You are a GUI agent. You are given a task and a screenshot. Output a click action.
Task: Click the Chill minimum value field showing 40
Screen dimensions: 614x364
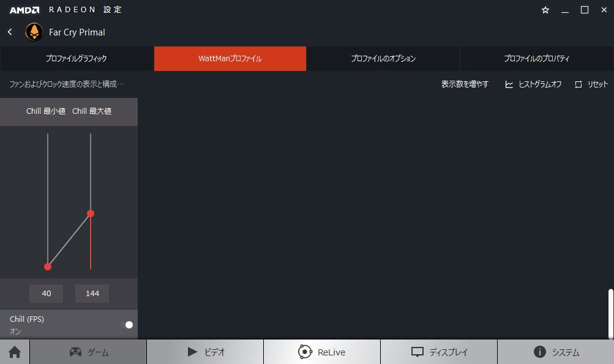47,294
